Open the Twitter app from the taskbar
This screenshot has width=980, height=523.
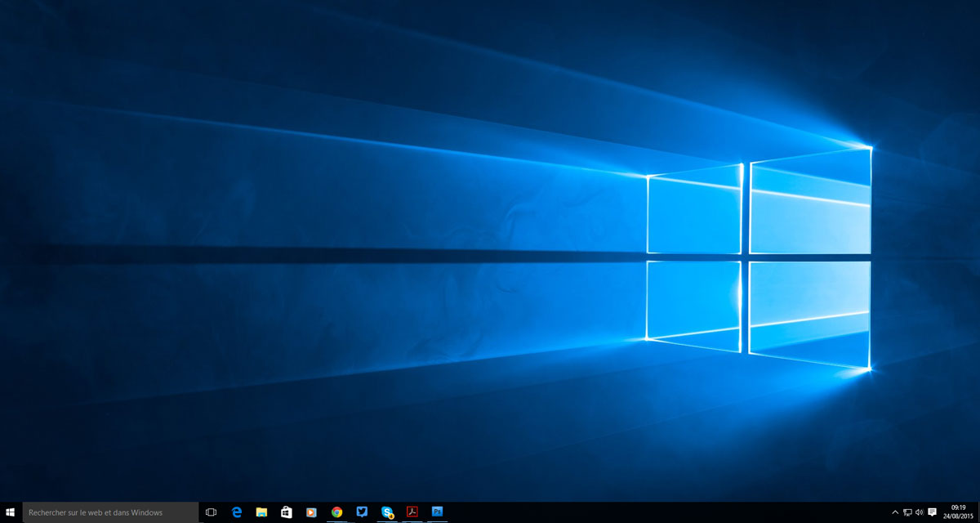tap(362, 512)
